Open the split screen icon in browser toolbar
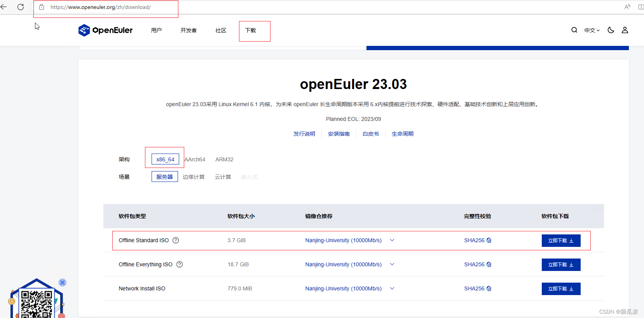 [641, 7]
